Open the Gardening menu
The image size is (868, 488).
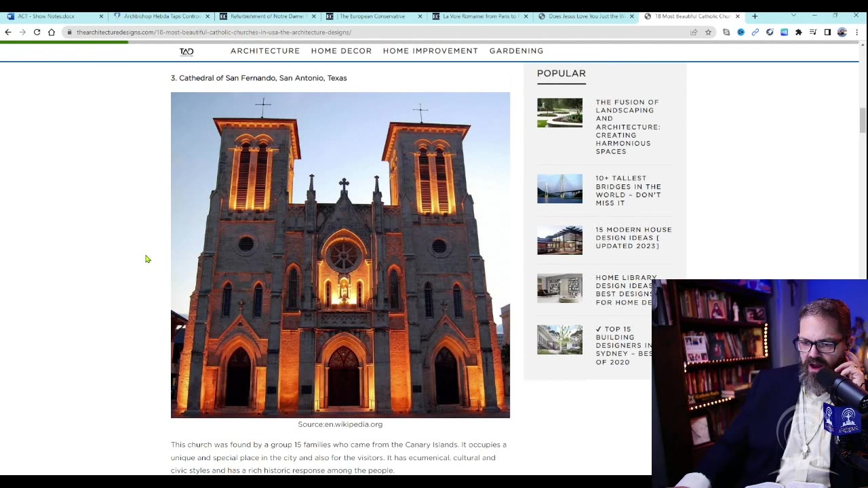[x=516, y=51]
